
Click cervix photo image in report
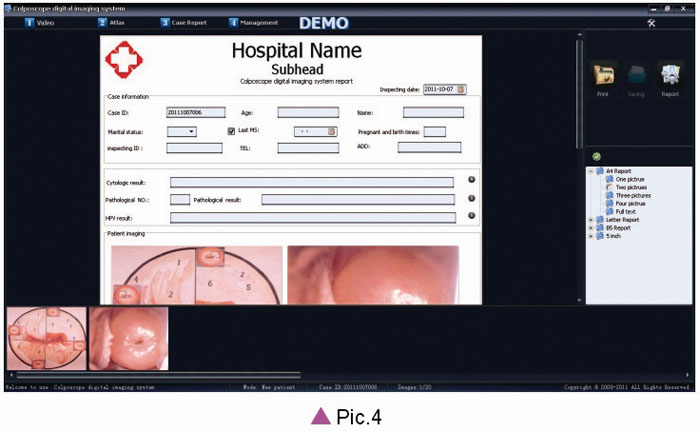[x=373, y=275]
